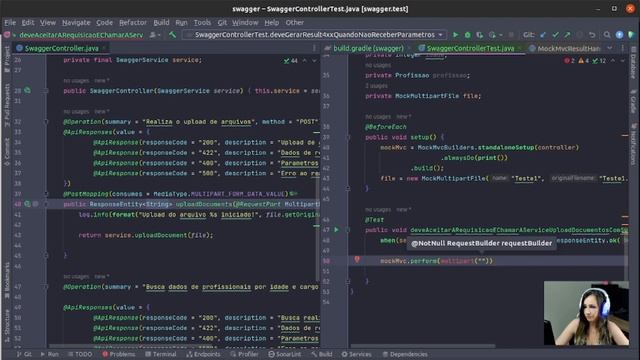Fold the @Operation annotation block at Realiza upload
The height and width of the screenshot is (360, 640).
(x=46, y=122)
